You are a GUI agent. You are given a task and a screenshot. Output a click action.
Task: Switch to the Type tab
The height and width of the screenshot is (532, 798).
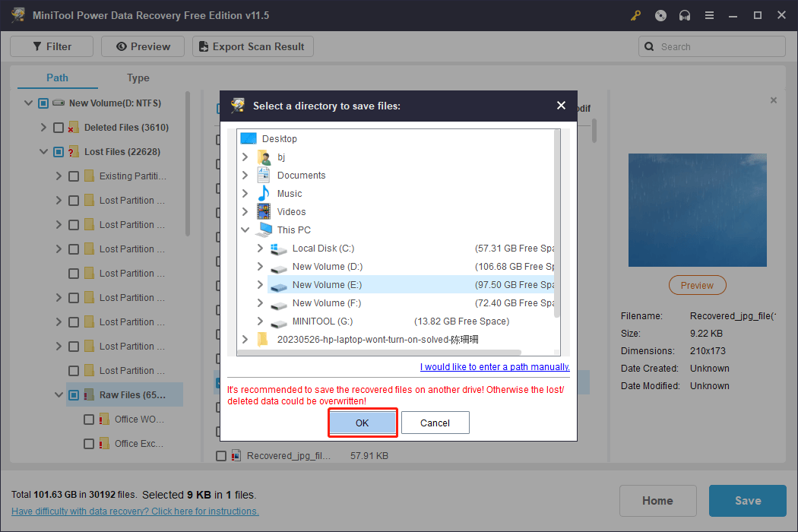(x=138, y=78)
